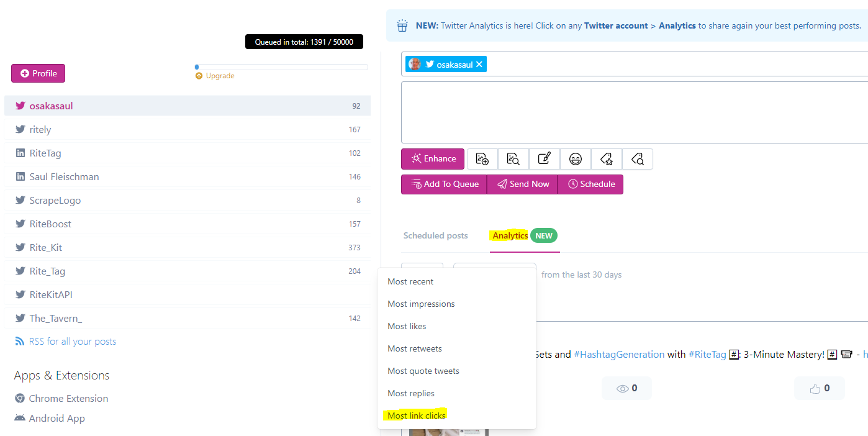Choose Most replies sort option
The image size is (868, 436).
pos(457,393)
